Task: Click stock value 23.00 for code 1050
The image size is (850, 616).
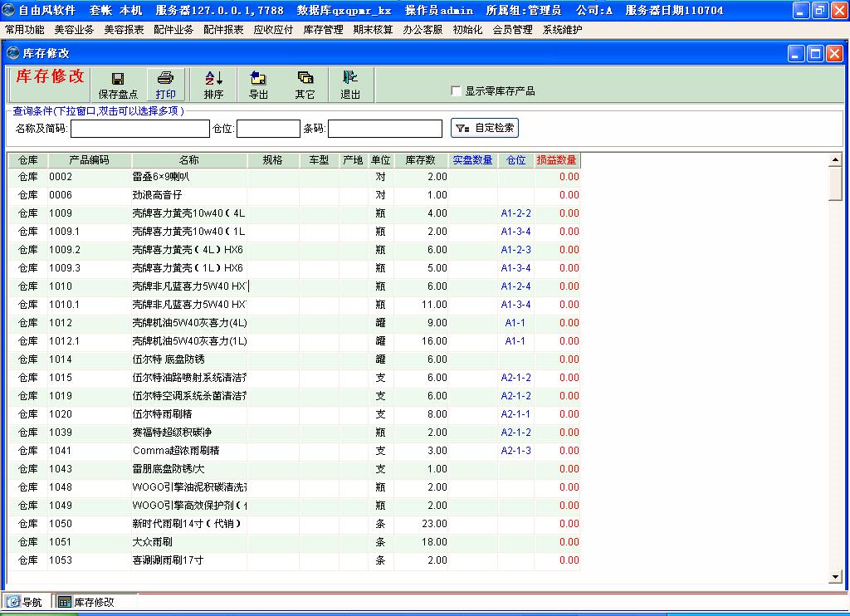Action: point(434,524)
